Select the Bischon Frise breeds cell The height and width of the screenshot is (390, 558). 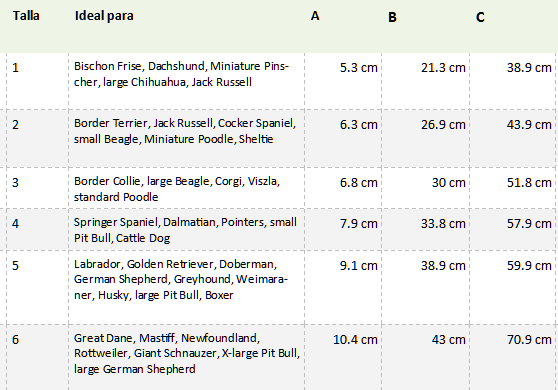coord(186,81)
